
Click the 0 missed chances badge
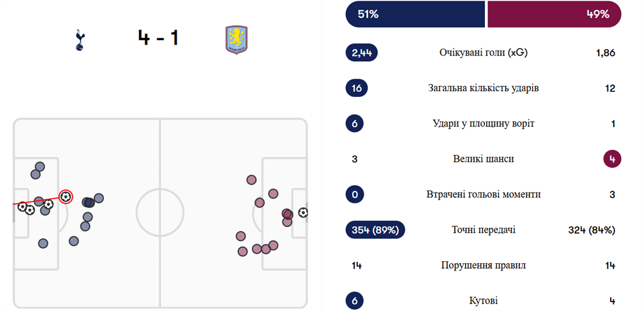click(x=355, y=195)
